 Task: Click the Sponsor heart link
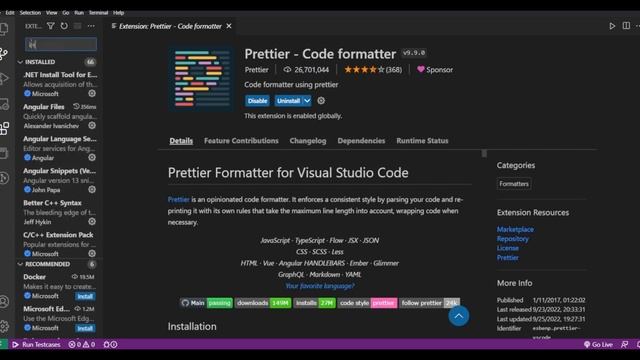[435, 70]
